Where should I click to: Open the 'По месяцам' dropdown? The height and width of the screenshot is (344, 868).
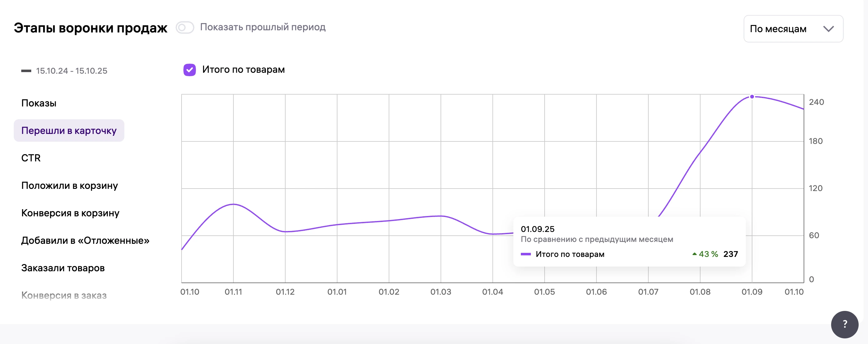[793, 29]
